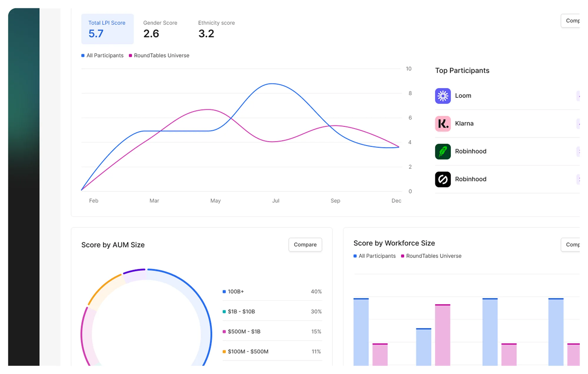The height and width of the screenshot is (374, 588).
Task: Click the Jul label on the x-axis
Action: point(276,201)
